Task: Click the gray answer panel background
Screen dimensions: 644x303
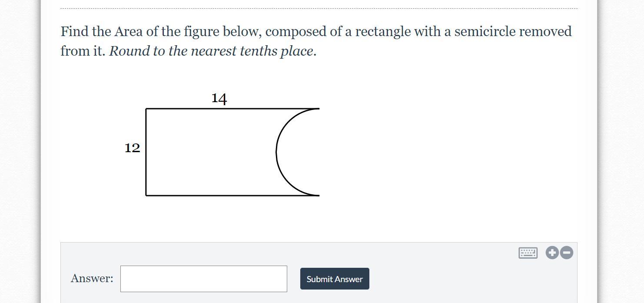Action: 435,278
